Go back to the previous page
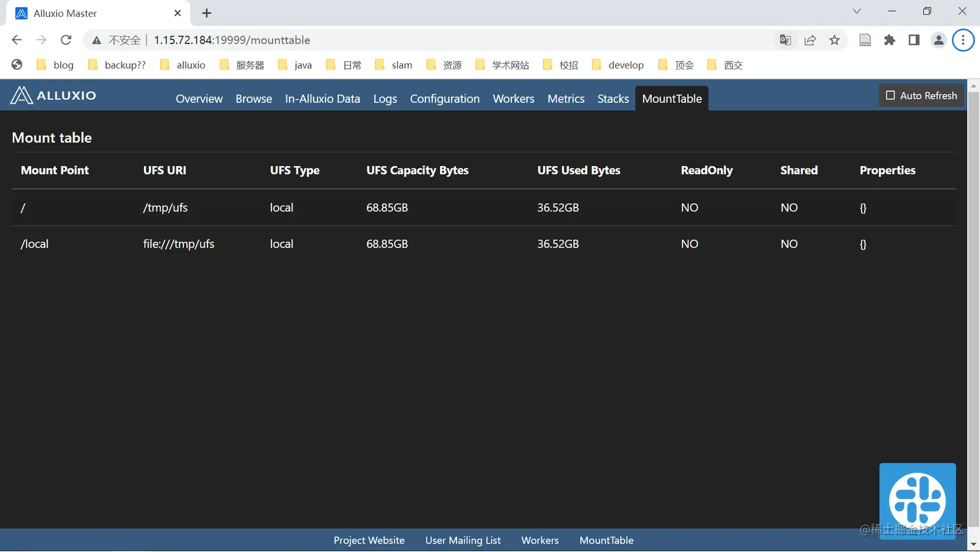 17,40
